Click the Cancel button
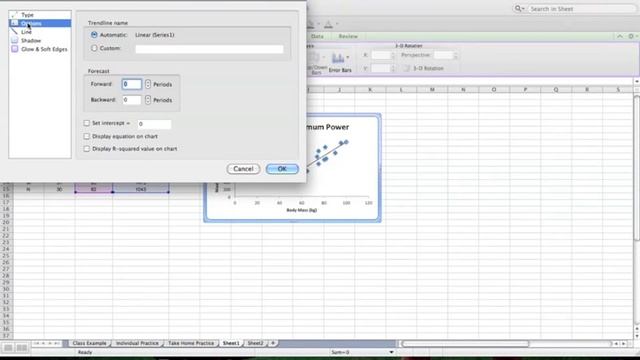Viewport: 640px width, 360px height. (x=243, y=169)
